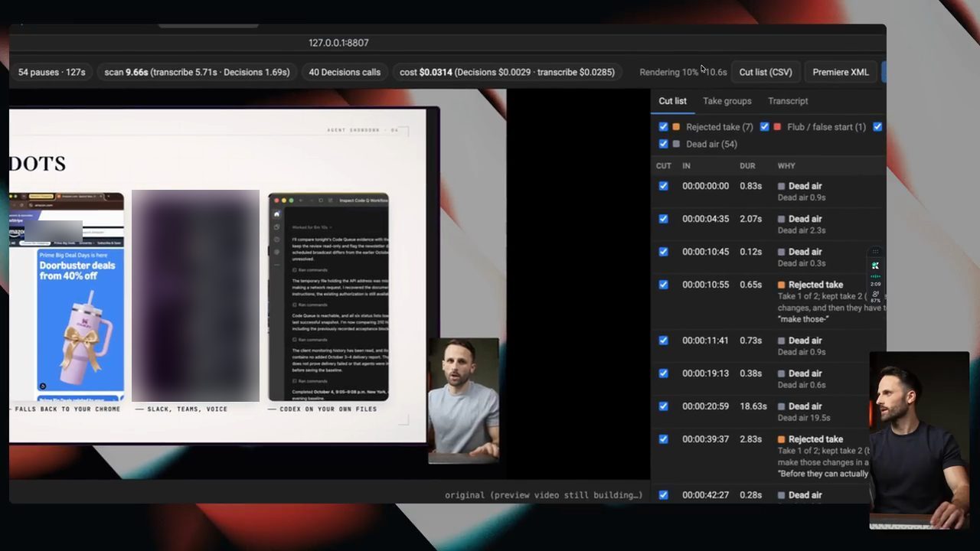Click the DUR column header
The image size is (980, 551).
[x=747, y=166]
